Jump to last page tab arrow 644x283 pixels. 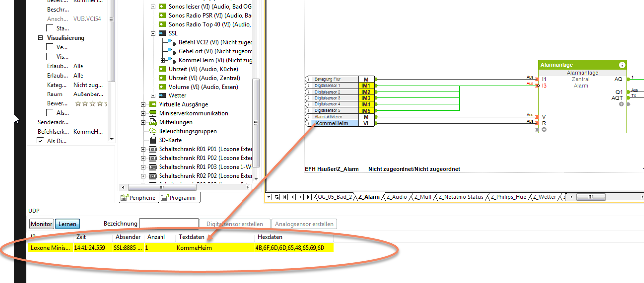[x=309, y=197]
